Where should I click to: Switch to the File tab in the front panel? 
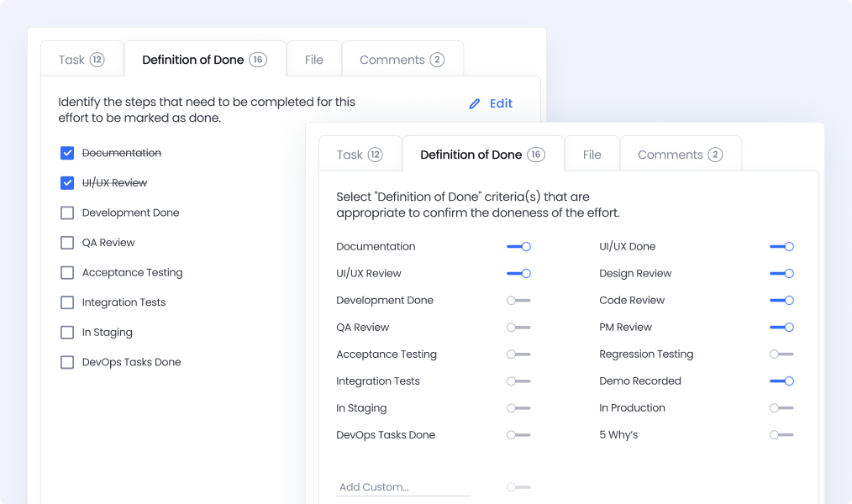click(x=592, y=155)
